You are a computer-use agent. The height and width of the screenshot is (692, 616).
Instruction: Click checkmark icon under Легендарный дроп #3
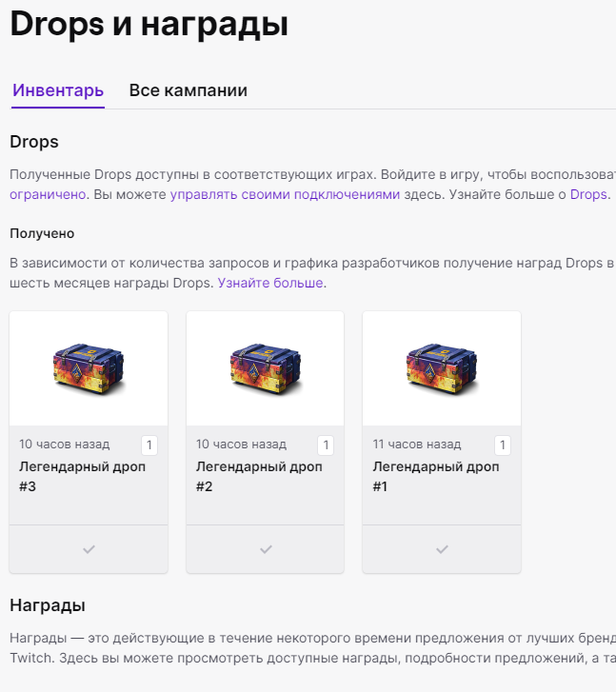pyautogui.click(x=89, y=549)
